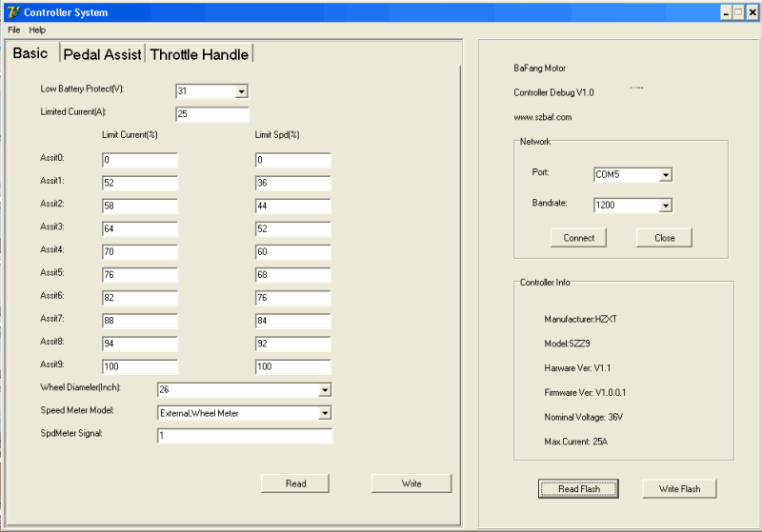Open the Port COM5 dropdown

coord(665,175)
